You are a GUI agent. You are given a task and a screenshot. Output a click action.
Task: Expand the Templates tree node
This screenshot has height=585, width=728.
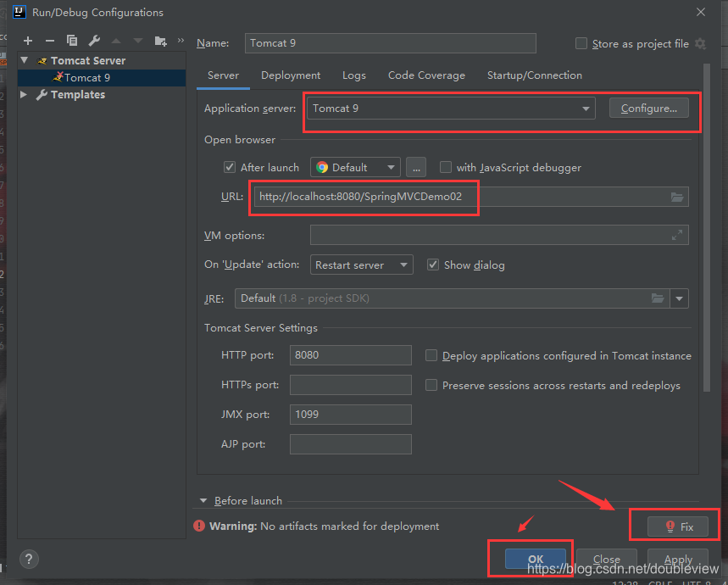(24, 94)
